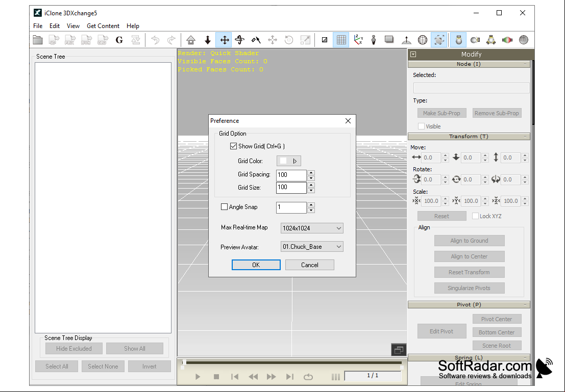565x392 pixels.
Task: Click the Grid Size input field
Action: (x=291, y=188)
